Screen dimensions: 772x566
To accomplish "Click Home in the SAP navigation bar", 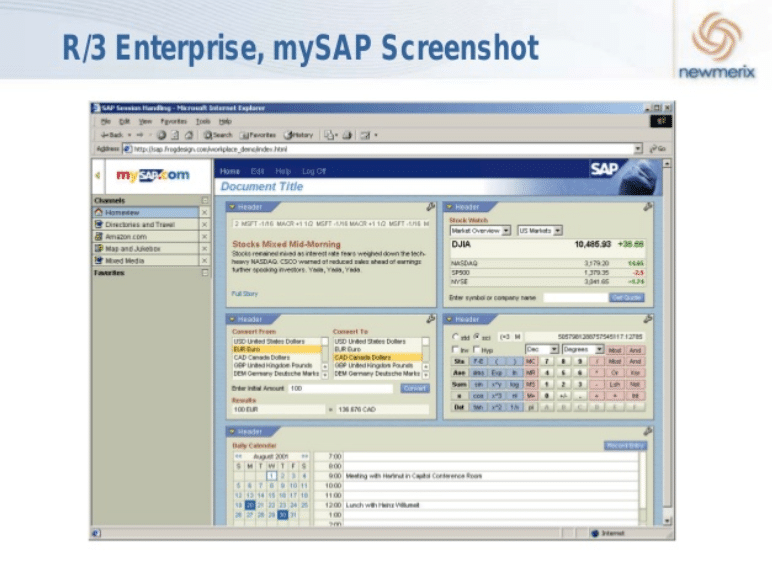I will pyautogui.click(x=229, y=171).
